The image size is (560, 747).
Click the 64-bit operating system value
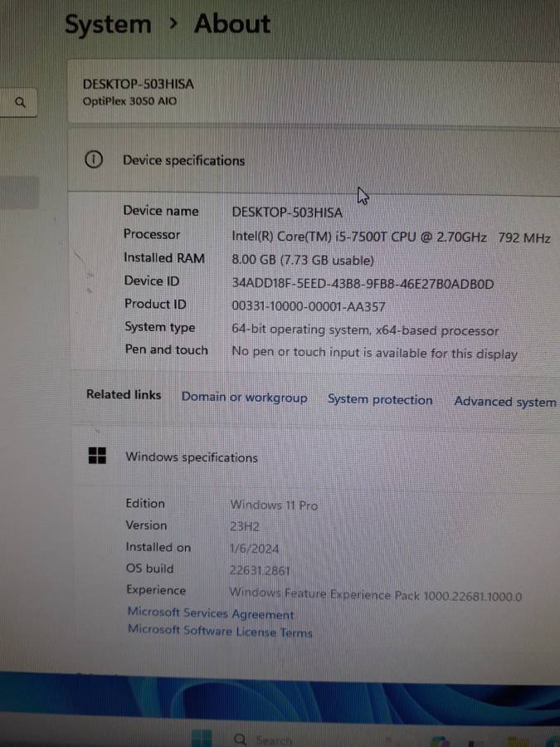tap(365, 330)
